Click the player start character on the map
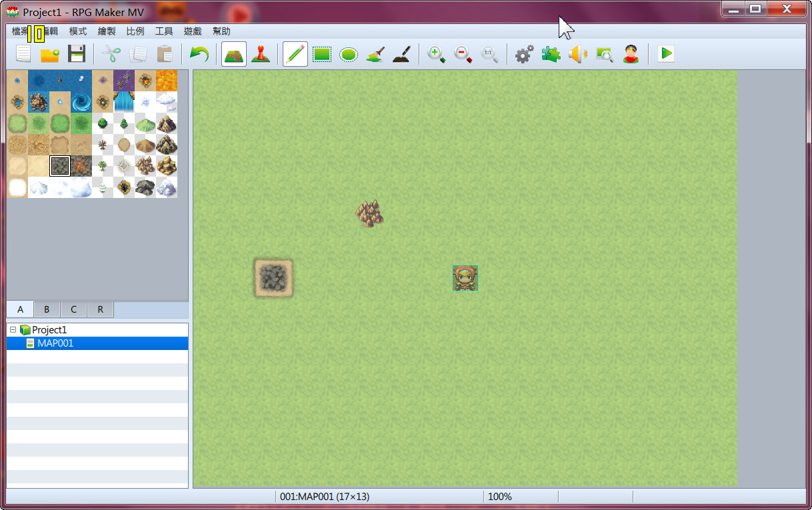The image size is (812, 510). click(465, 278)
